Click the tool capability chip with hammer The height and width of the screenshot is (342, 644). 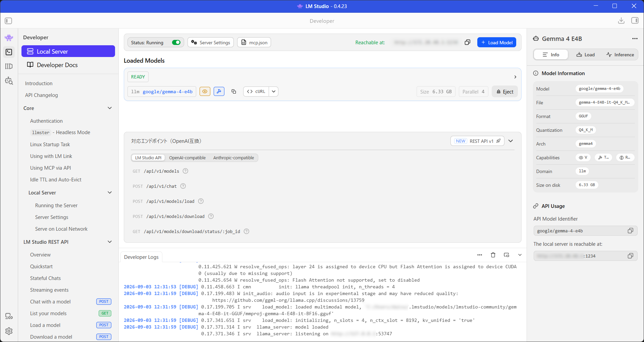tap(603, 158)
